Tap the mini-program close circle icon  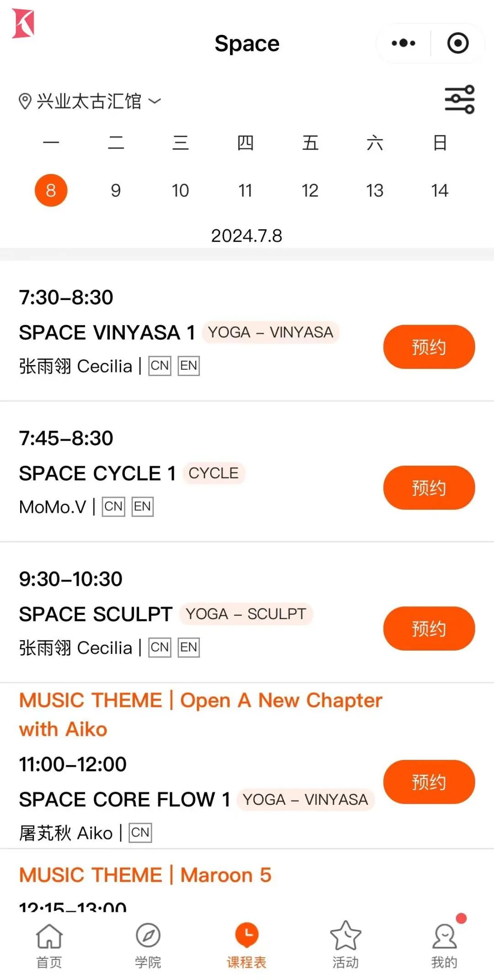click(457, 43)
